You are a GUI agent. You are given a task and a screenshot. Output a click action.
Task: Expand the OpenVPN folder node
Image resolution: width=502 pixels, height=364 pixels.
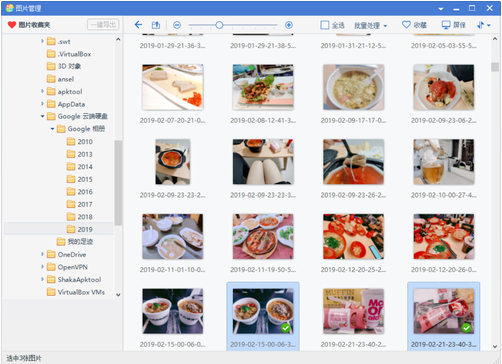point(42,267)
